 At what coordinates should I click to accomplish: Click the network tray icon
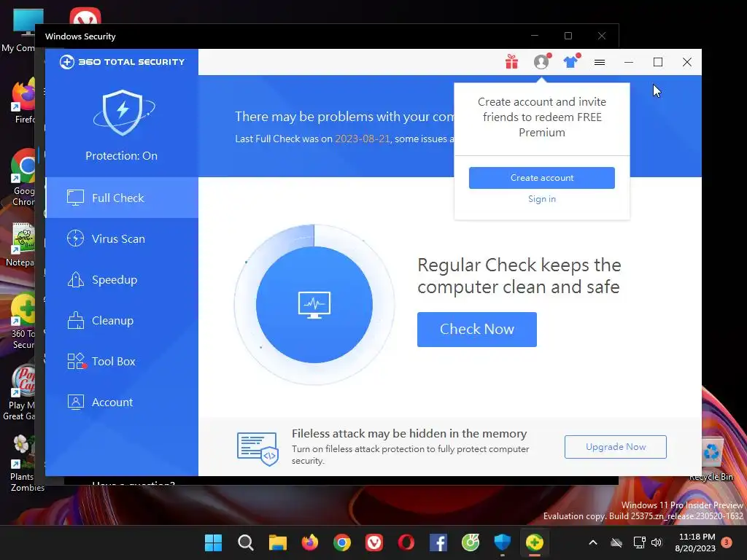[639, 542]
